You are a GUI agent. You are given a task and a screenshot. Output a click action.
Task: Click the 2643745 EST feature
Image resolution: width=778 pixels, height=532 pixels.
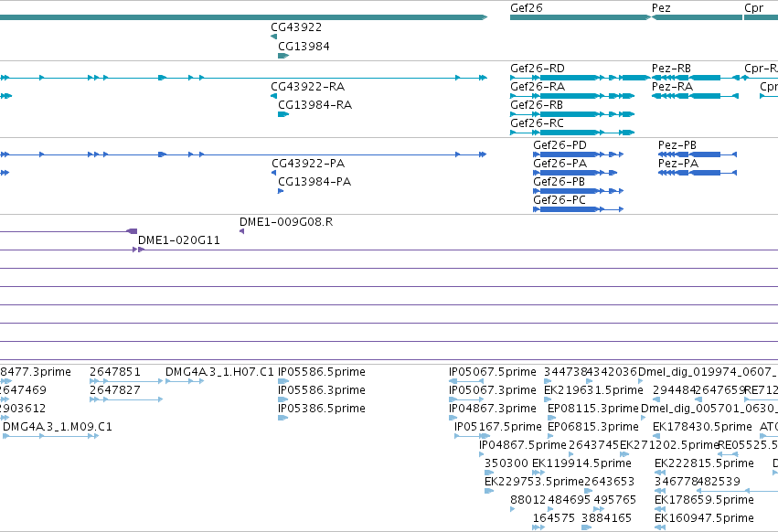pyautogui.click(x=571, y=454)
